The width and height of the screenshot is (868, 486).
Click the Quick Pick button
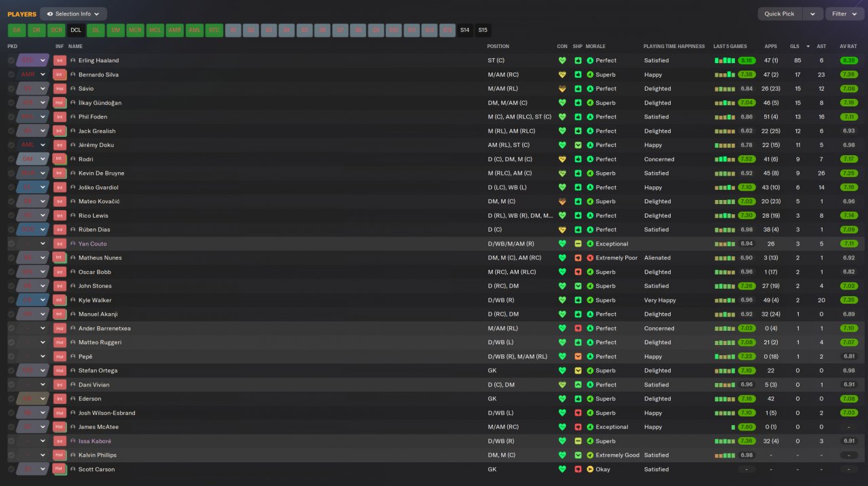click(780, 14)
